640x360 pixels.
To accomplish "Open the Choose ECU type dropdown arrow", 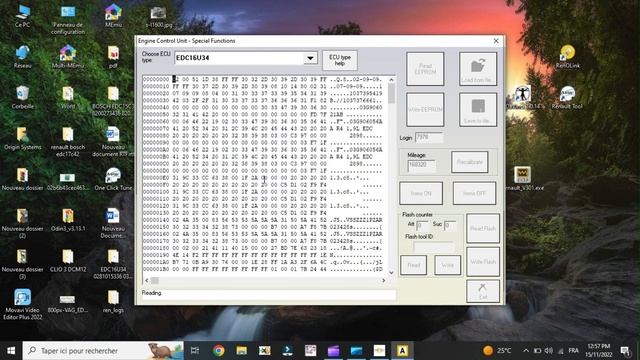I will tap(310, 58).
